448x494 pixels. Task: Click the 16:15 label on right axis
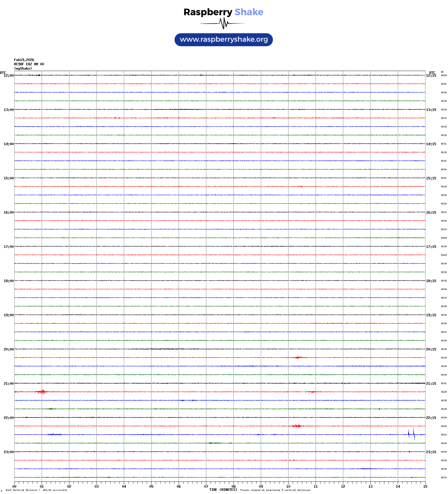(431, 212)
